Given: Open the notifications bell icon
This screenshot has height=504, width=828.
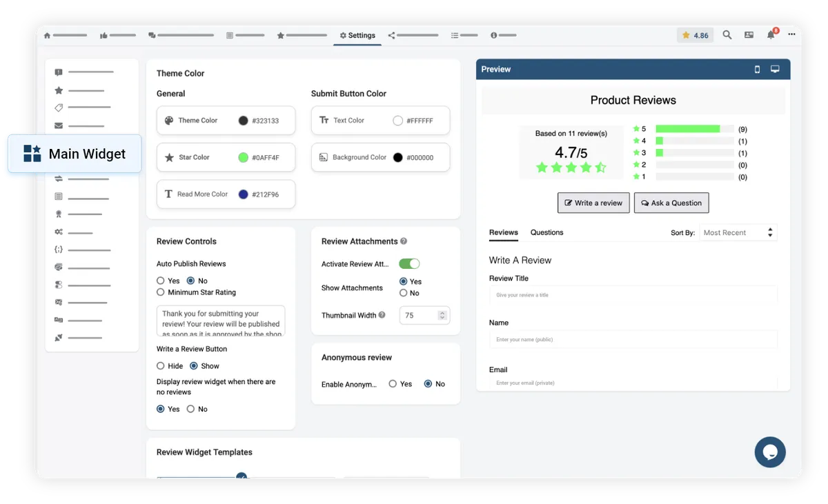Looking at the screenshot, I should [x=771, y=35].
